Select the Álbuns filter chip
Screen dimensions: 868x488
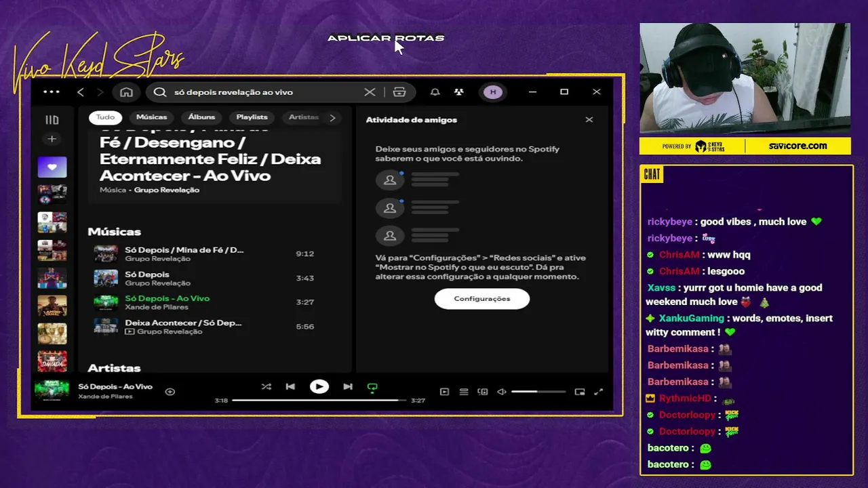coord(201,117)
